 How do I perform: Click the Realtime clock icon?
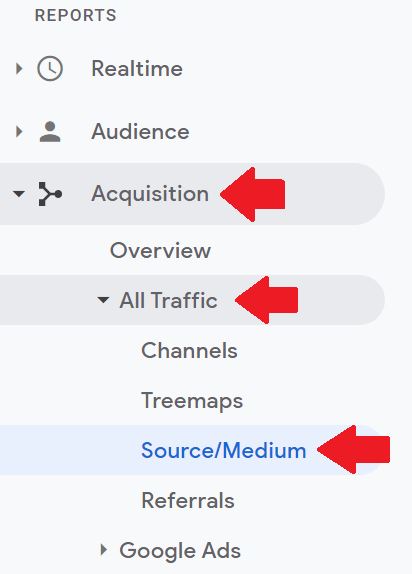click(x=50, y=68)
